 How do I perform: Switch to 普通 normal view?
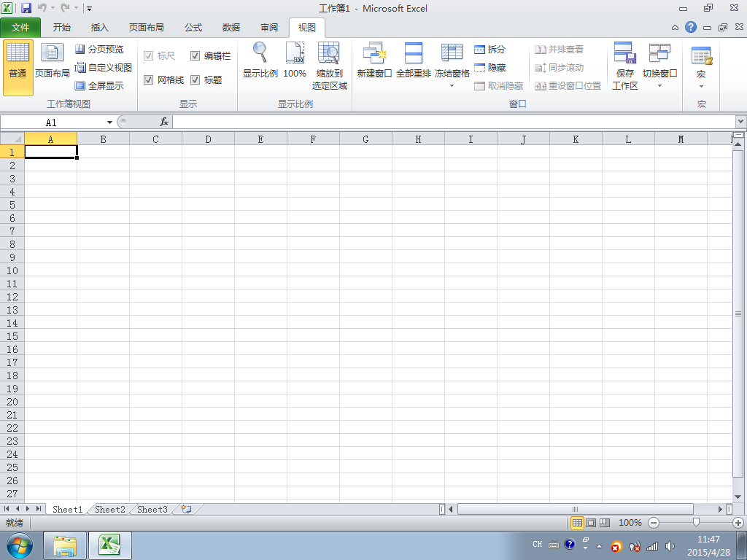18,67
